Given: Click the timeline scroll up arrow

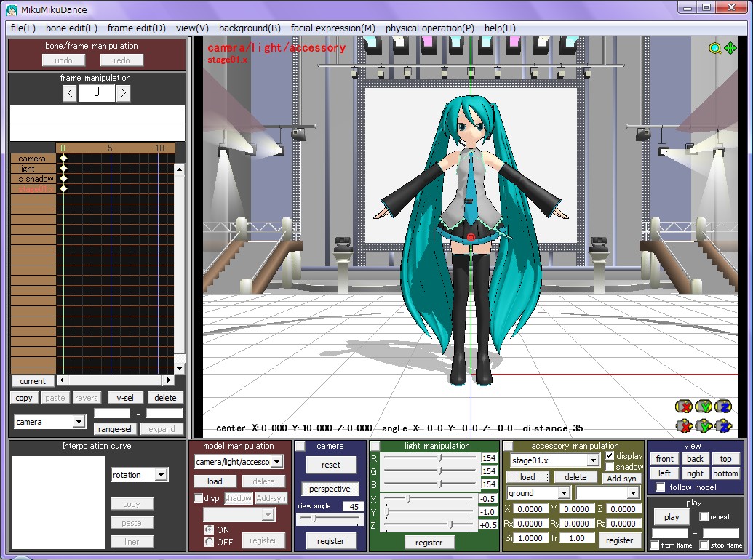Looking at the screenshot, I should pyautogui.click(x=179, y=169).
